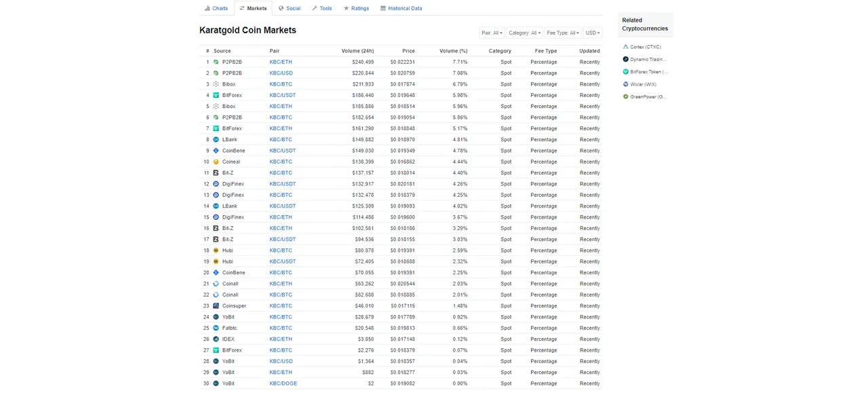868x393 pixels.
Task: Open the Fee Type: All dropdown
Action: pyautogui.click(x=564, y=33)
